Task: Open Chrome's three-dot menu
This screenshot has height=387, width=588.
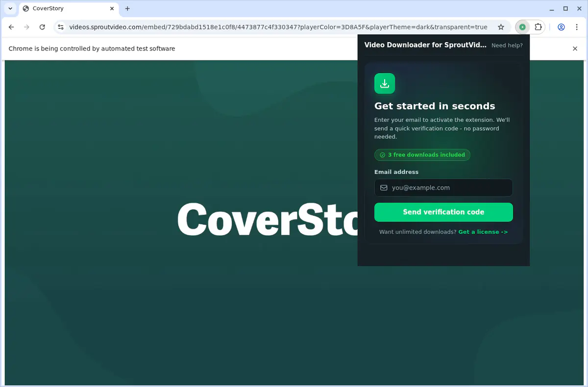Action: (576, 27)
